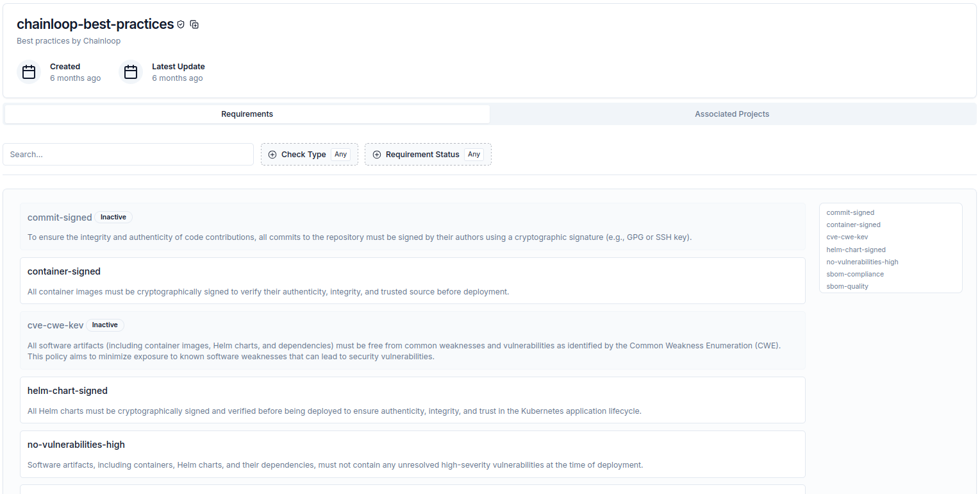
Task: Open no-vulnerabilities-high from the sidebar list
Action: tap(862, 262)
